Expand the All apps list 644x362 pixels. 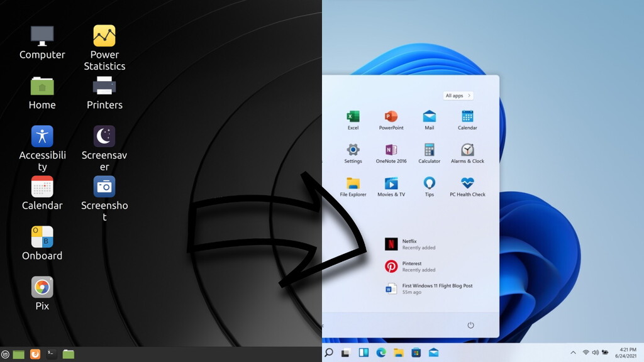coord(458,95)
